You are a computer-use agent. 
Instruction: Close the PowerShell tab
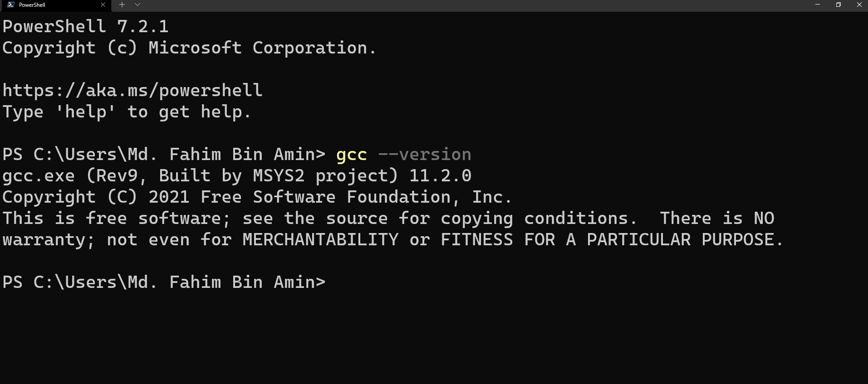pos(103,5)
